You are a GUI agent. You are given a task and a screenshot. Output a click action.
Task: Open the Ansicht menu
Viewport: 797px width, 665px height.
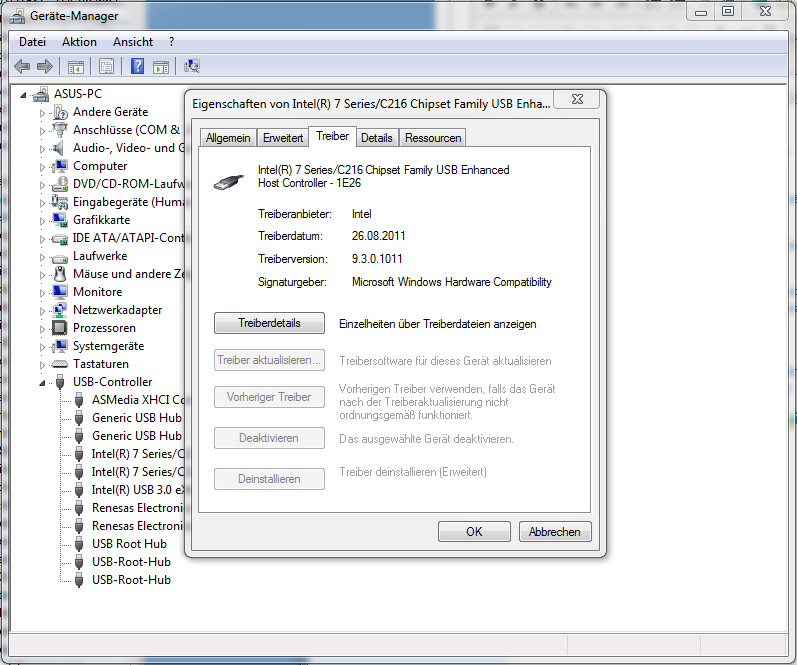coord(133,42)
